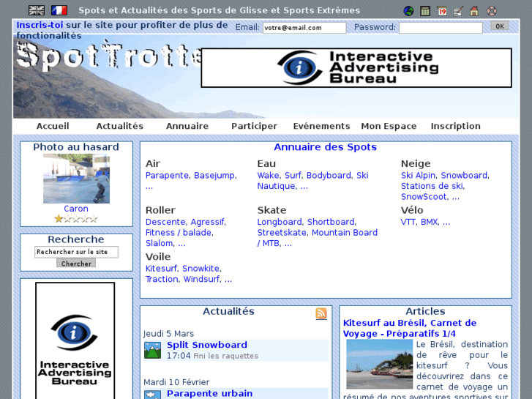Open the Brazil beach article thumbnail

pyautogui.click(x=379, y=364)
